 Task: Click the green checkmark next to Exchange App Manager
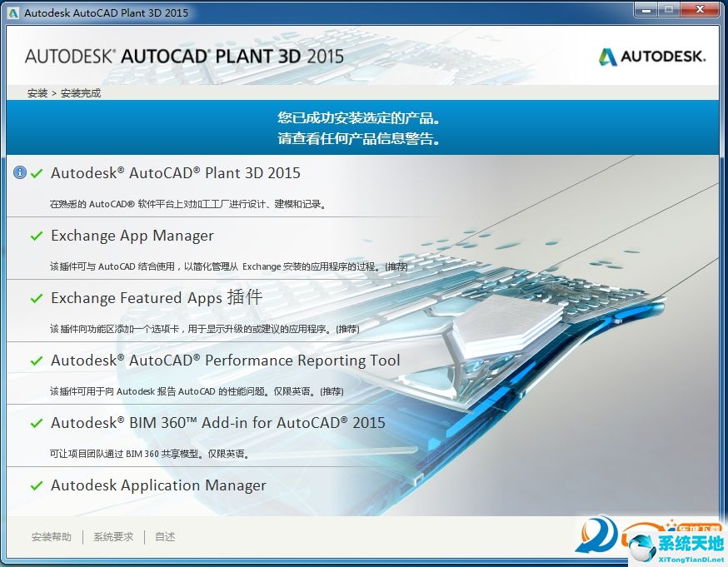[x=36, y=236]
